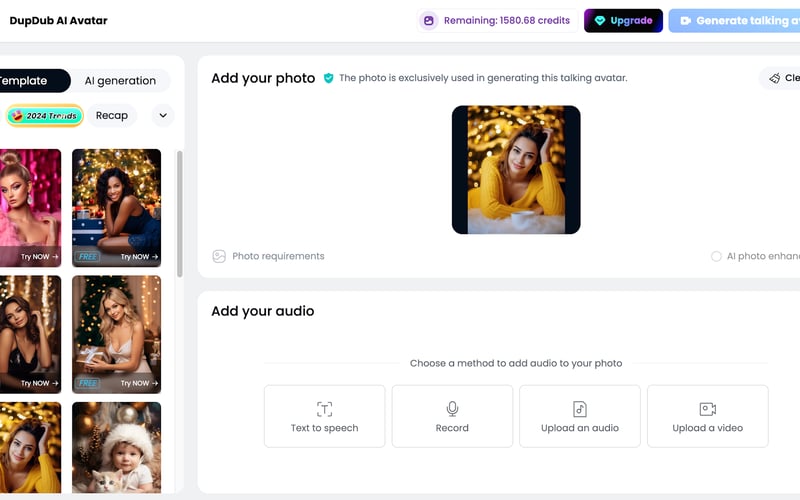Click the camera icon on Generate button
The image size is (800, 500).
pyautogui.click(x=686, y=21)
